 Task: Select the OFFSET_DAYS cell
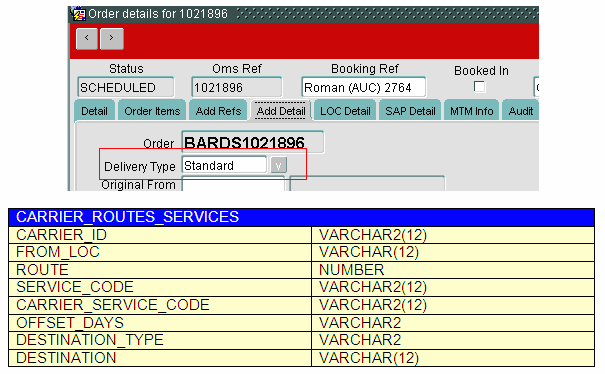[x=160, y=323]
